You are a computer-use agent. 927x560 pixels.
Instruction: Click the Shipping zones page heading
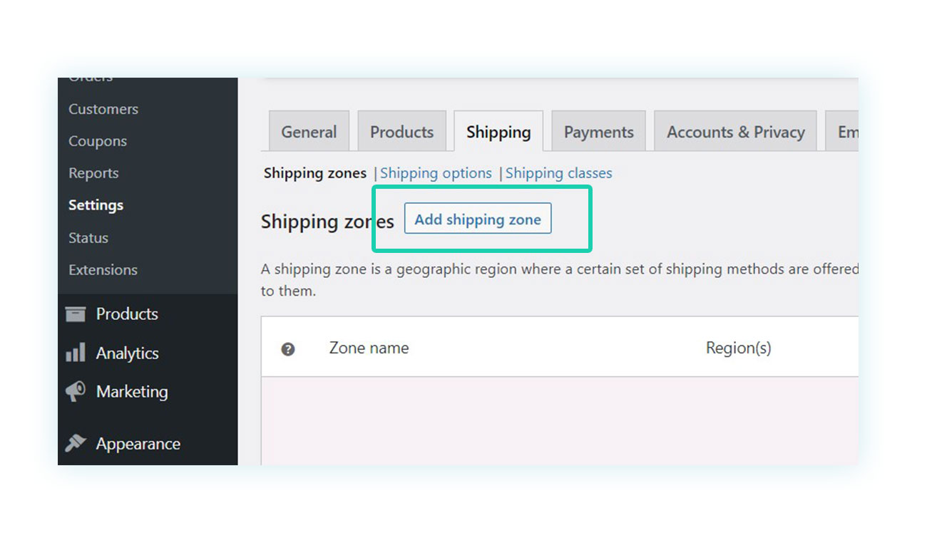point(327,222)
